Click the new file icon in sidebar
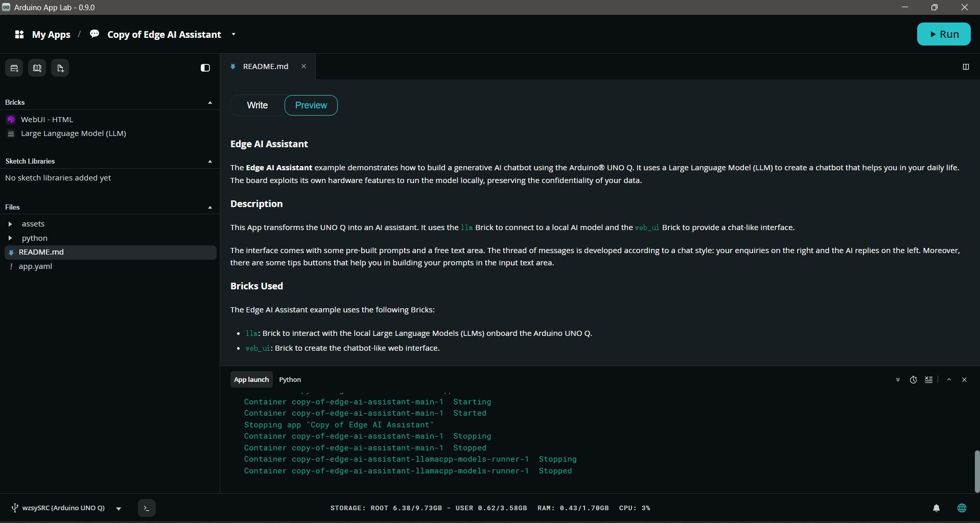The image size is (980, 523). click(x=60, y=68)
